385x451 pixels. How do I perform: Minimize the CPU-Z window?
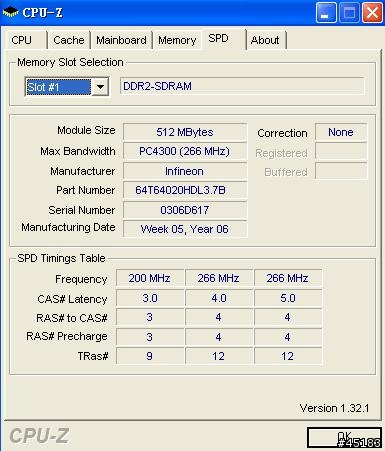(326, 13)
